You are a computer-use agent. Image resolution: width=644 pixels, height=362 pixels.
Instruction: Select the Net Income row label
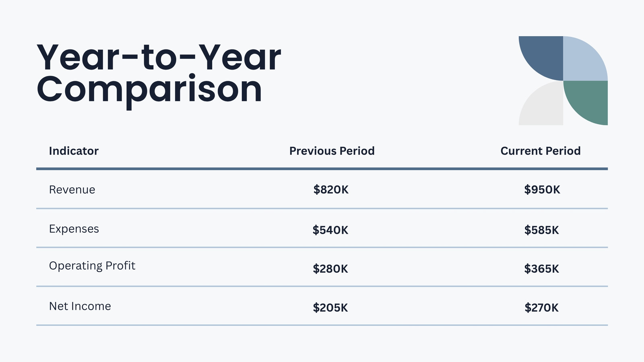pyautogui.click(x=80, y=306)
